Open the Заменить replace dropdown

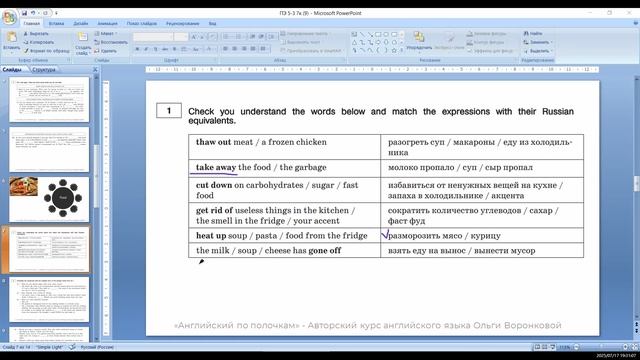point(538,42)
